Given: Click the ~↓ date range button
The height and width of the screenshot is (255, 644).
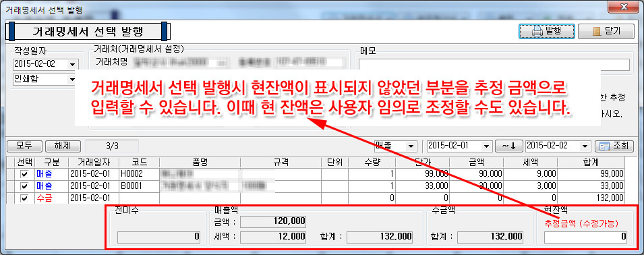Looking at the screenshot, I should pyautogui.click(x=508, y=146).
